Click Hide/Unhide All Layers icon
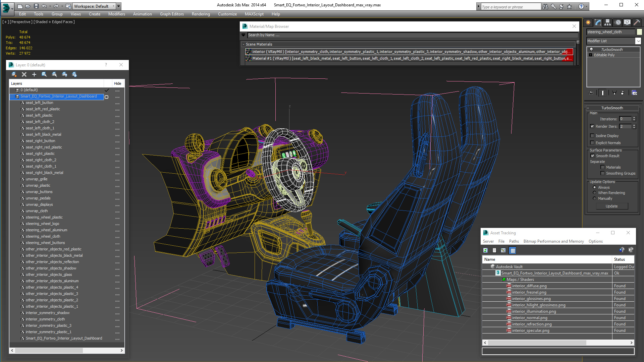This screenshot has width=644, height=362. click(64, 74)
